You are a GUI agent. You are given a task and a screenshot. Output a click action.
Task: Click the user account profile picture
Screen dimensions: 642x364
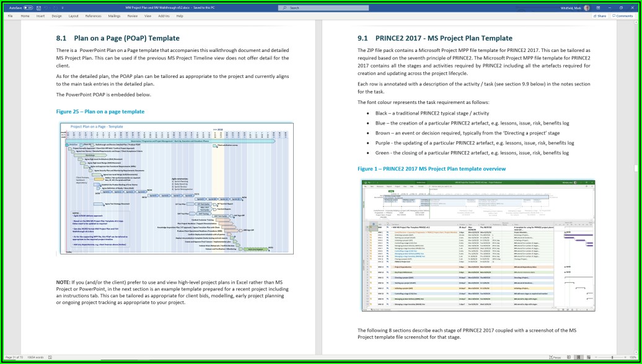click(586, 8)
